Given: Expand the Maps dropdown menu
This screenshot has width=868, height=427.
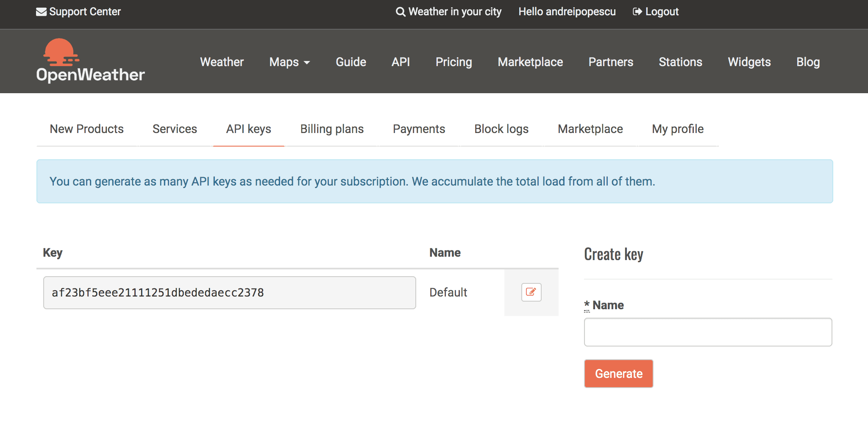Looking at the screenshot, I should [x=290, y=62].
